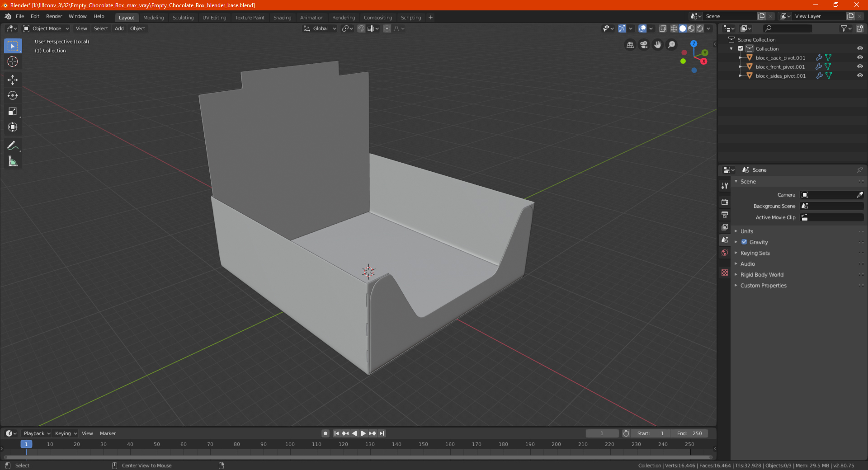
Task: Click the pan view hand icon
Action: pyautogui.click(x=658, y=45)
